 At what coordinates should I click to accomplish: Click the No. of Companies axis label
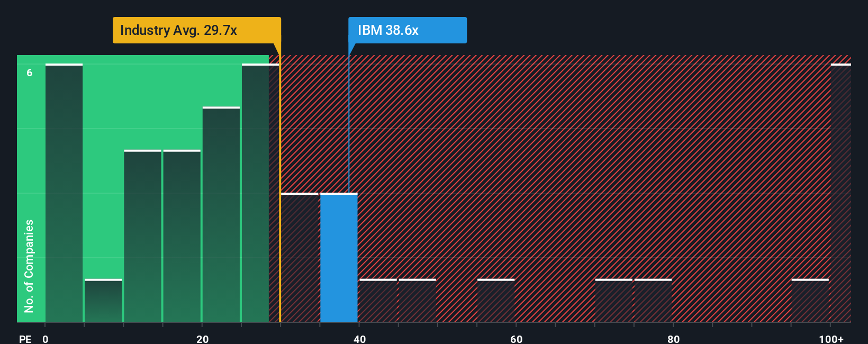(29, 266)
